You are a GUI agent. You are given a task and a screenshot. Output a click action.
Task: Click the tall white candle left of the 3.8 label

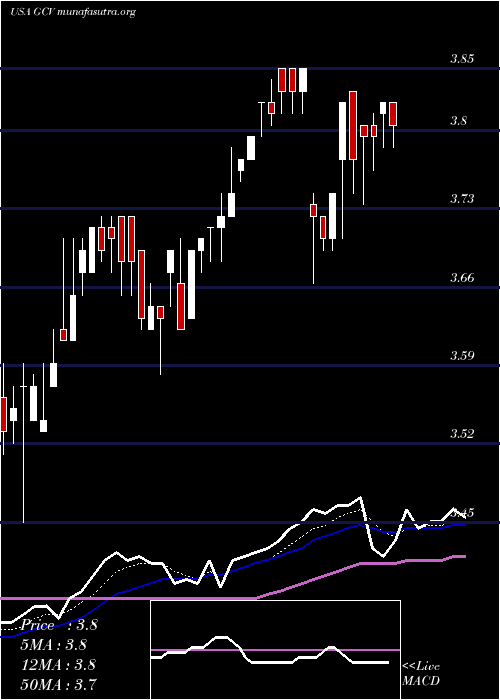342,131
